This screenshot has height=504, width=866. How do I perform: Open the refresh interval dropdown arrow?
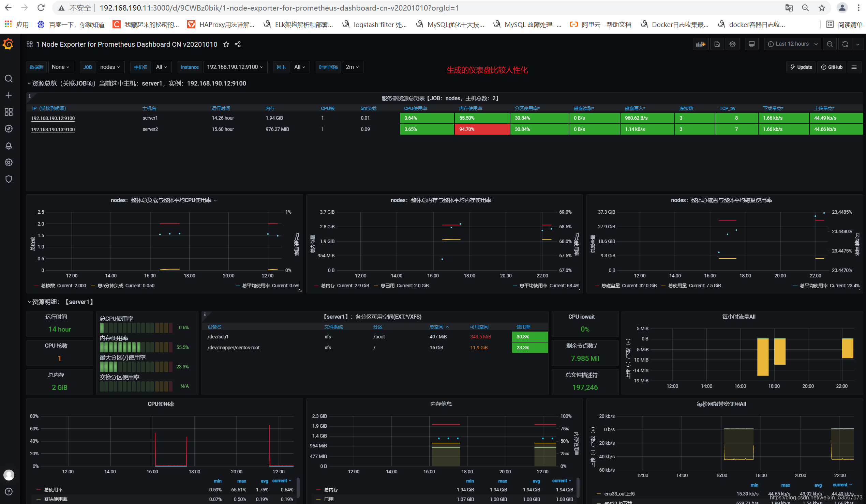coord(858,44)
